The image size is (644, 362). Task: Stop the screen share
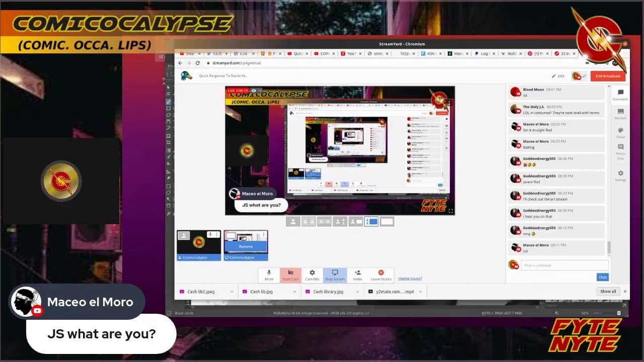(x=335, y=275)
